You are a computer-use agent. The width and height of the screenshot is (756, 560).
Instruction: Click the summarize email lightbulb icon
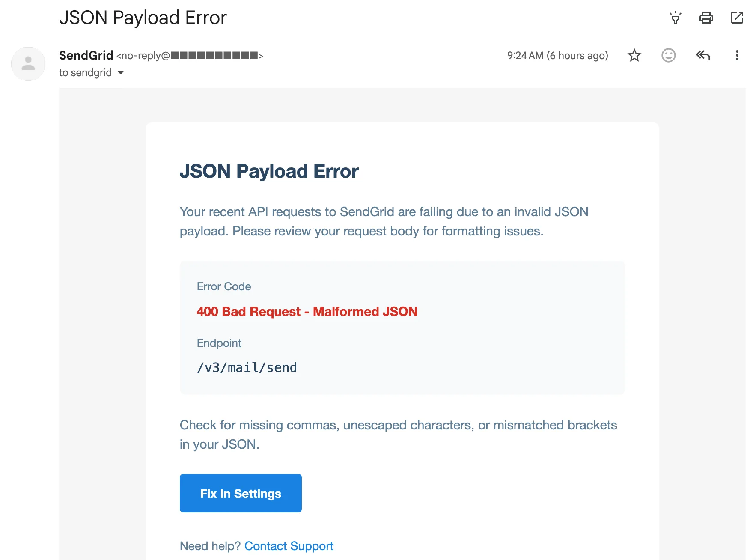675,18
